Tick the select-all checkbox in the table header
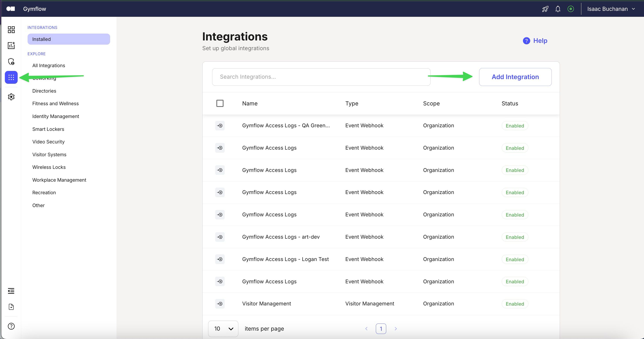This screenshot has width=644, height=339. click(220, 103)
